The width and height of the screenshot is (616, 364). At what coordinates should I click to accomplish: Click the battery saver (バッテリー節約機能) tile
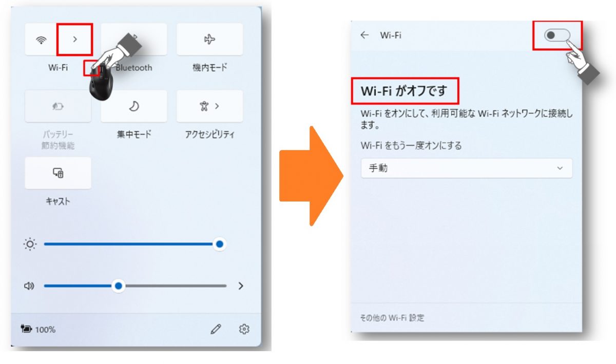point(58,106)
